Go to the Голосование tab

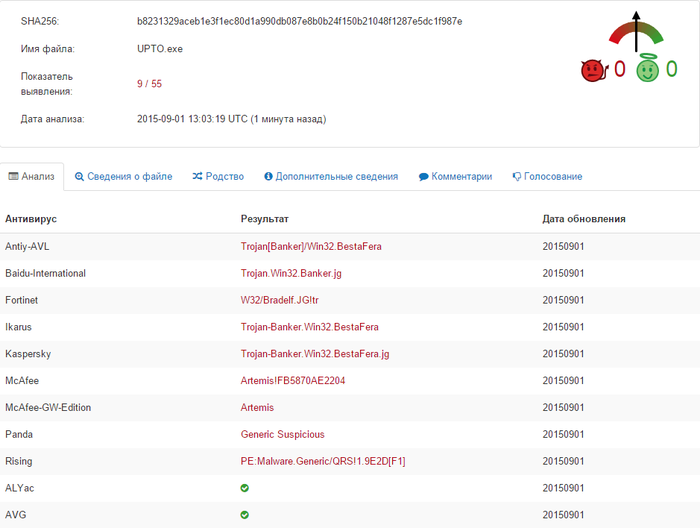(x=547, y=176)
